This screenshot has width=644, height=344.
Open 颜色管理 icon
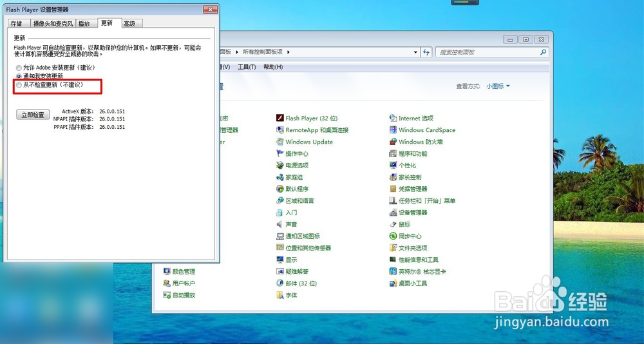pyautogui.click(x=167, y=272)
